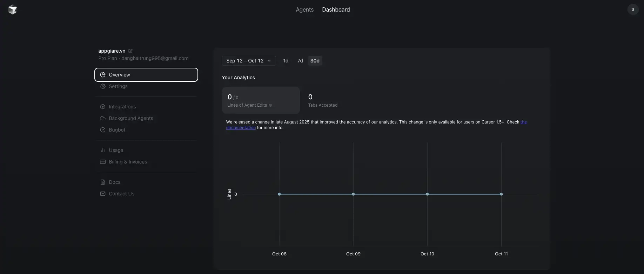
Task: Click the info icon beside Lines of Agent Edits
Action: click(x=270, y=105)
